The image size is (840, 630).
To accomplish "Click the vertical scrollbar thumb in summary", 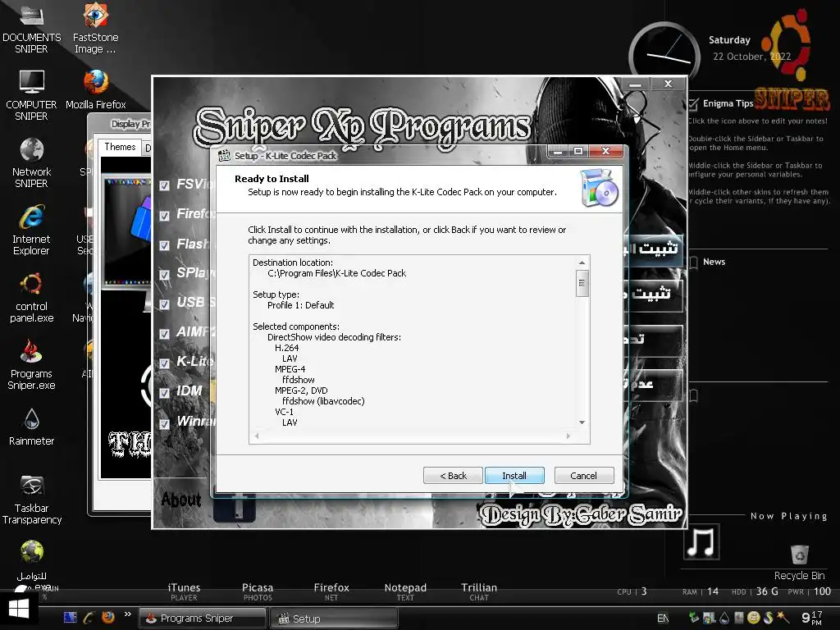I will point(582,283).
